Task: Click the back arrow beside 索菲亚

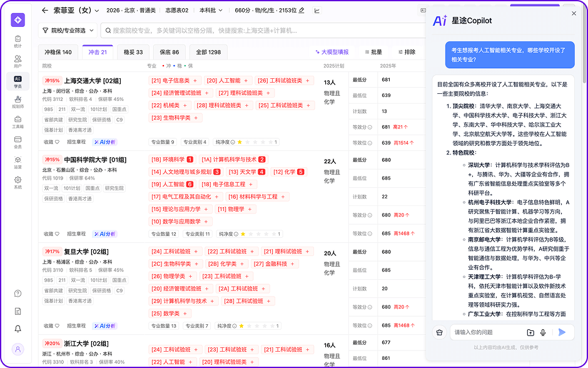Action: (44, 11)
